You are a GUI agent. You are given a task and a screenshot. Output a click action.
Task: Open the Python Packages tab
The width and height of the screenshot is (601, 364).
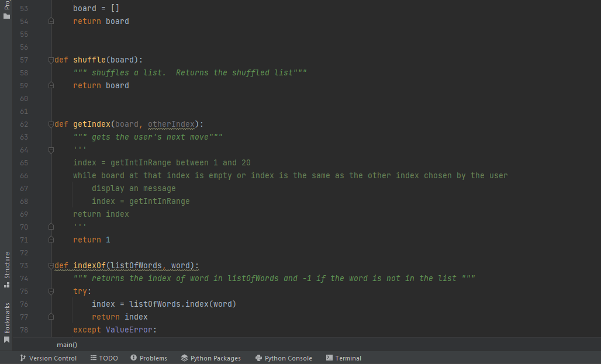click(211, 358)
